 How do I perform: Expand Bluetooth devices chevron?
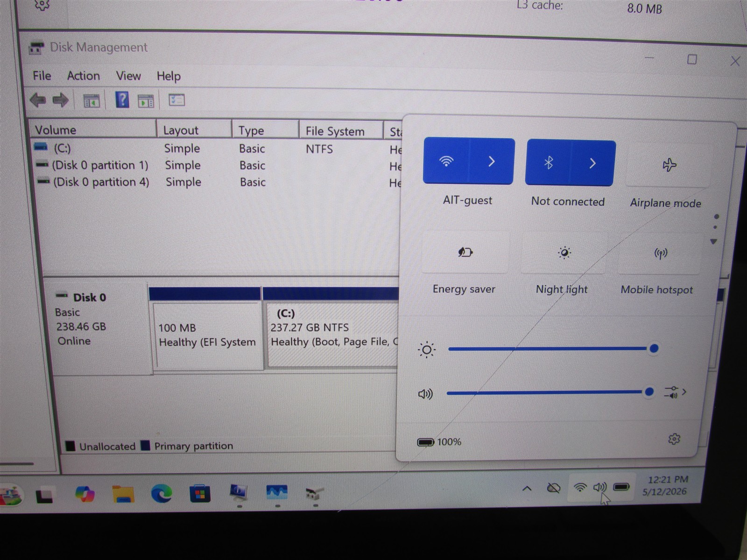pyautogui.click(x=592, y=163)
